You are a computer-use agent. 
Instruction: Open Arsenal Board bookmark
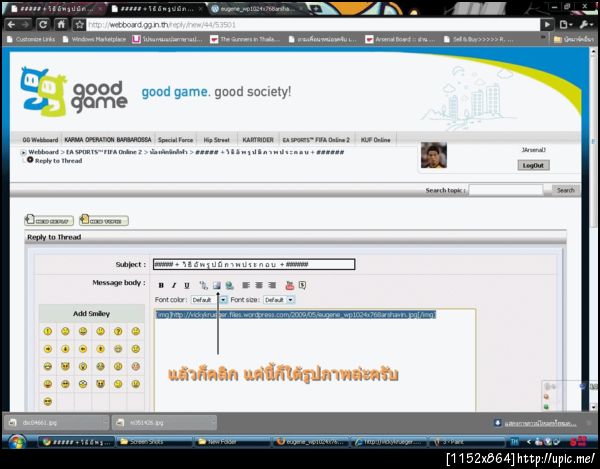tap(401, 39)
